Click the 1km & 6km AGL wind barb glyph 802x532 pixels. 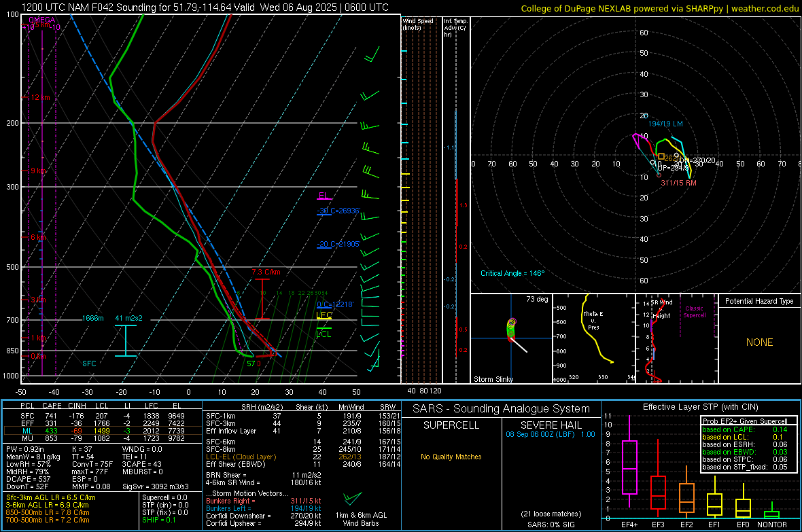(353, 498)
